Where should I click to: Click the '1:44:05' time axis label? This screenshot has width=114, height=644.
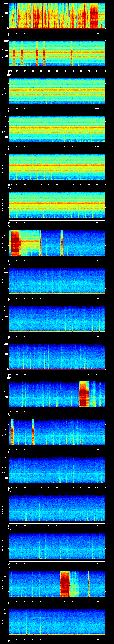(9, 147)
